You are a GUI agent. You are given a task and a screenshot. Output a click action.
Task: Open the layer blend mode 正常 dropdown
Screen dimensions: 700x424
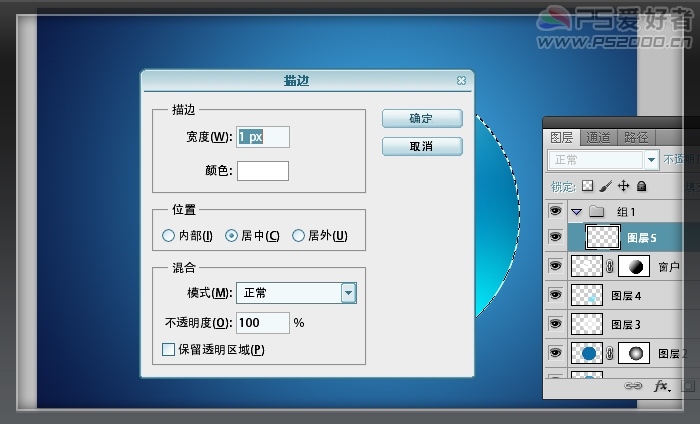tap(603, 160)
